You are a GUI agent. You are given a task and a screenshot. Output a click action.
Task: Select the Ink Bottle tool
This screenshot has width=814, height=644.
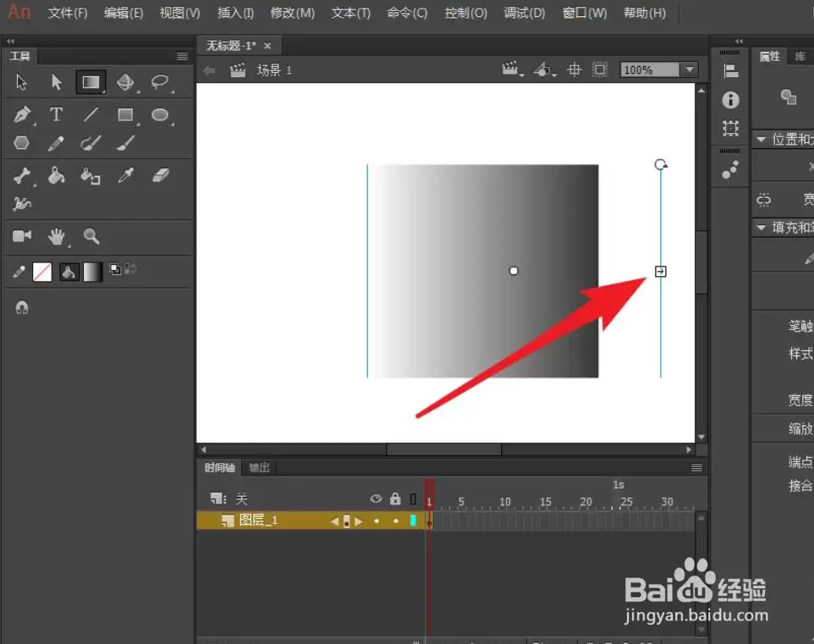tap(91, 176)
